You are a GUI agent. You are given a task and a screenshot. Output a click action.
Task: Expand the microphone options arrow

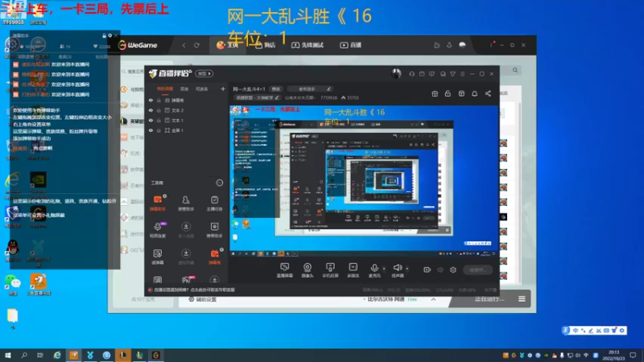[x=384, y=269]
